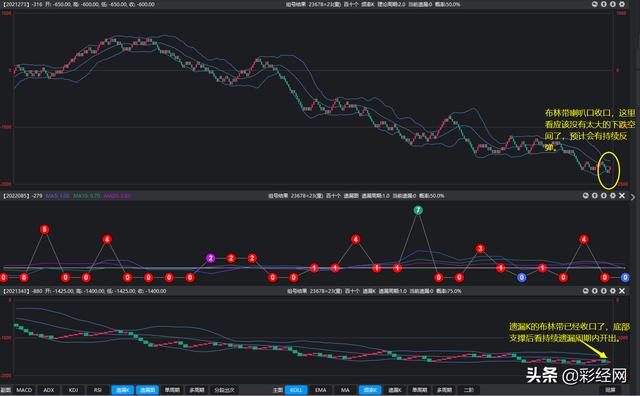Switch to the MACD indicator tab
This screenshot has width=640, height=396.
(24, 390)
